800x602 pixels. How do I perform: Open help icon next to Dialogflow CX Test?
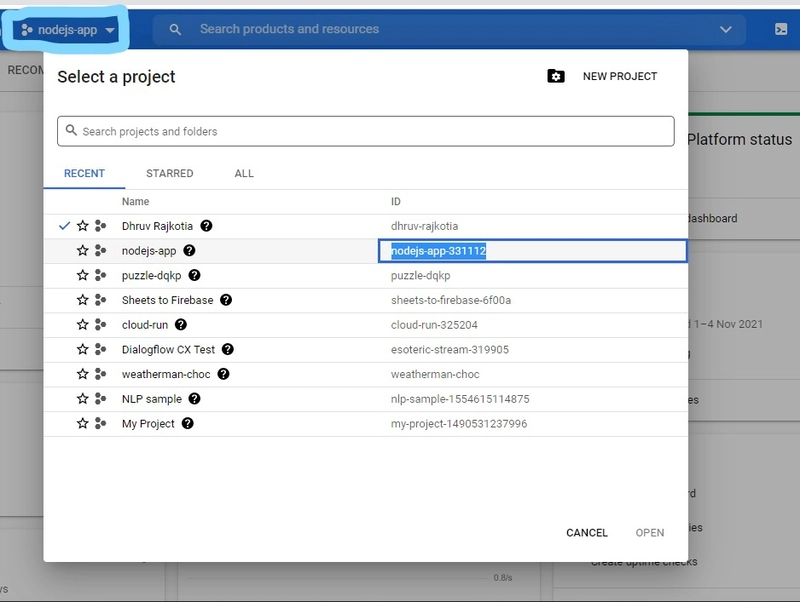click(228, 349)
